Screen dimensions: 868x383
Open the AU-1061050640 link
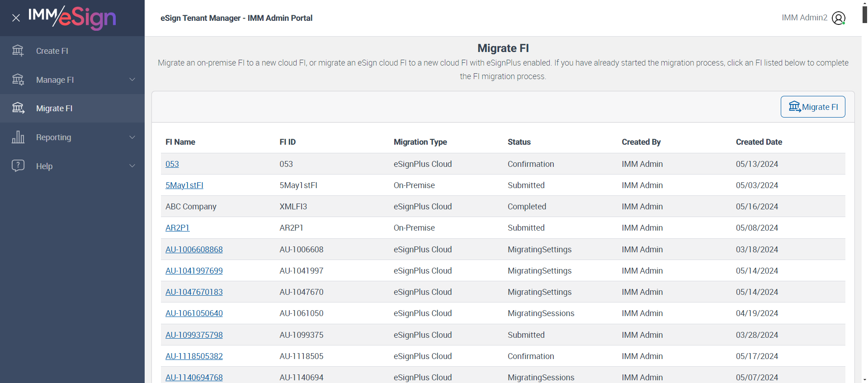pyautogui.click(x=194, y=313)
